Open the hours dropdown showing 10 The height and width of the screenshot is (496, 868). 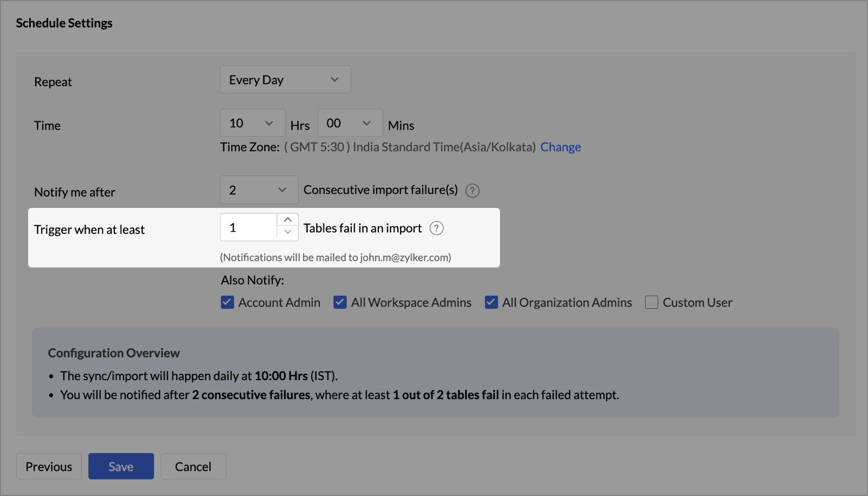click(252, 123)
